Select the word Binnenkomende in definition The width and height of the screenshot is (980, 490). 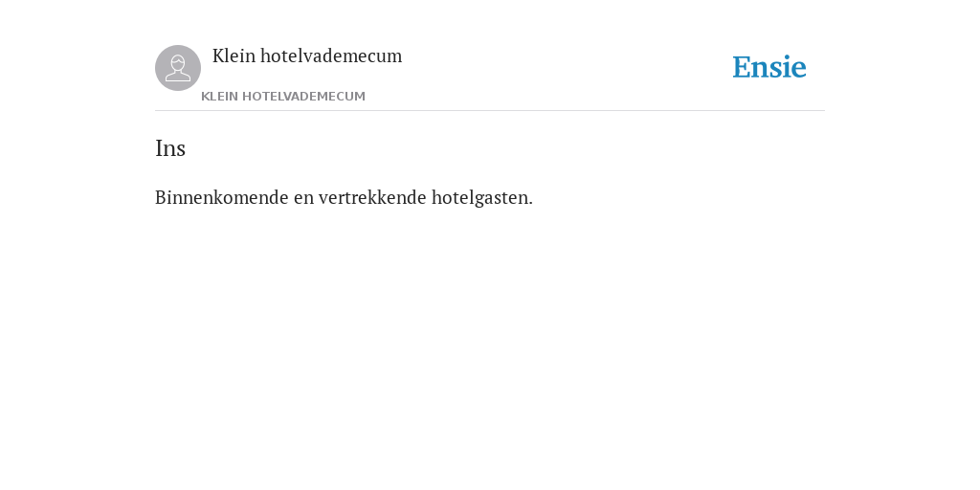click(x=222, y=197)
